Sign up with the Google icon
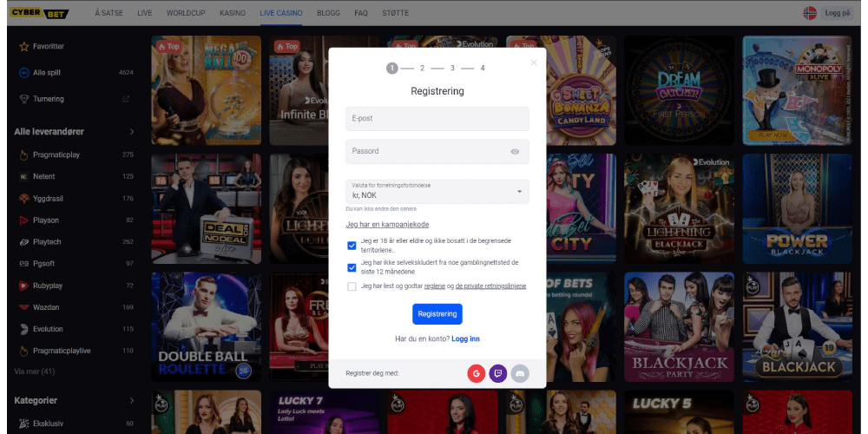 476,373
